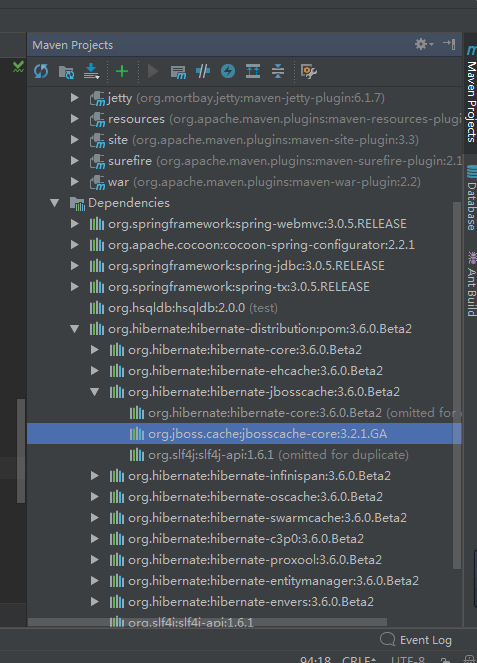Viewport: 477px width, 663px height.
Task: Click the resources plugin icon
Action: pos(97,119)
